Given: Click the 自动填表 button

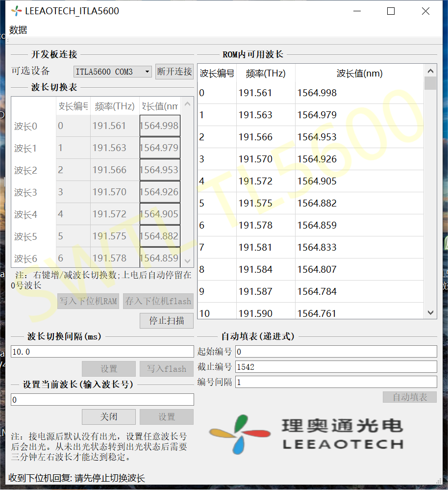Looking at the screenshot, I should click(409, 397).
